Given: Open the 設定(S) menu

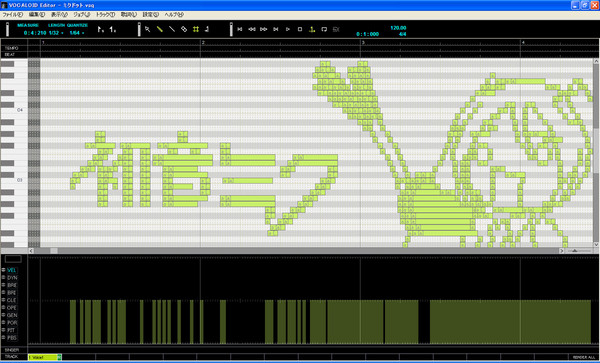Looking at the screenshot, I should pyautogui.click(x=151, y=15).
